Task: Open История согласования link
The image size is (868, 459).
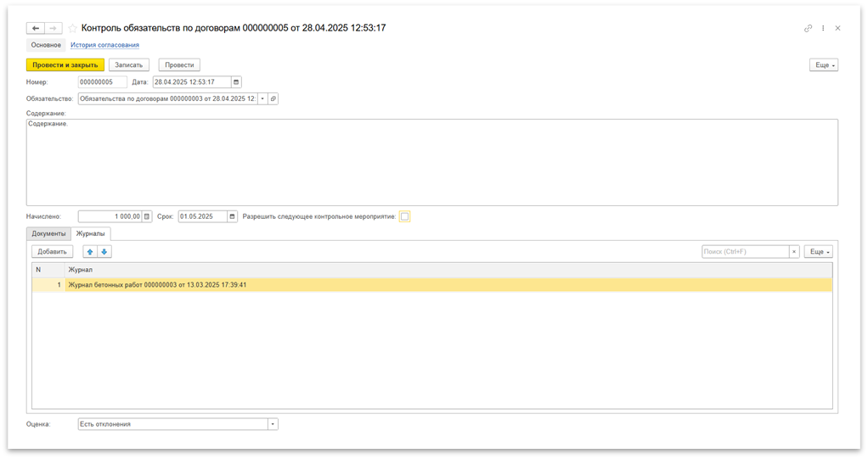Action: 104,45
